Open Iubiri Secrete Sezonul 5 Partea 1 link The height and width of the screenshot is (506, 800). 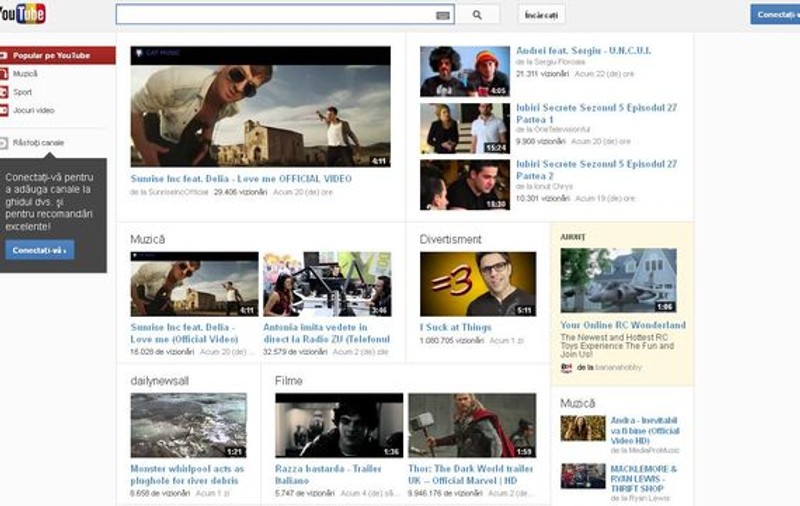pos(596,113)
